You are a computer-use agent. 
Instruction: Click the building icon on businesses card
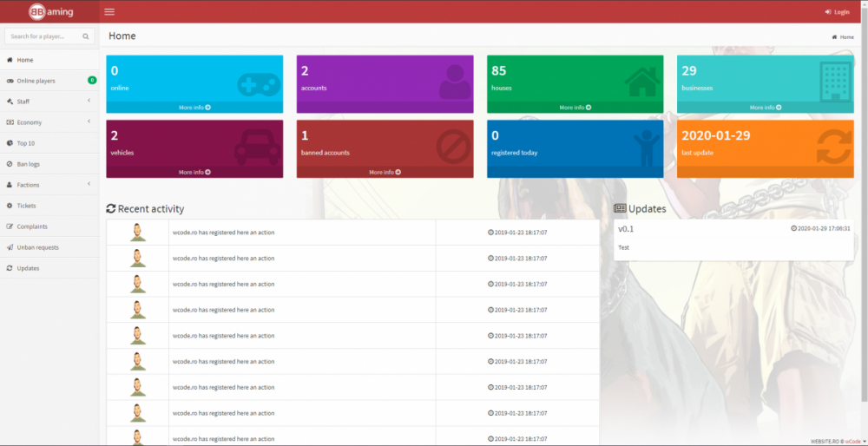coord(834,80)
